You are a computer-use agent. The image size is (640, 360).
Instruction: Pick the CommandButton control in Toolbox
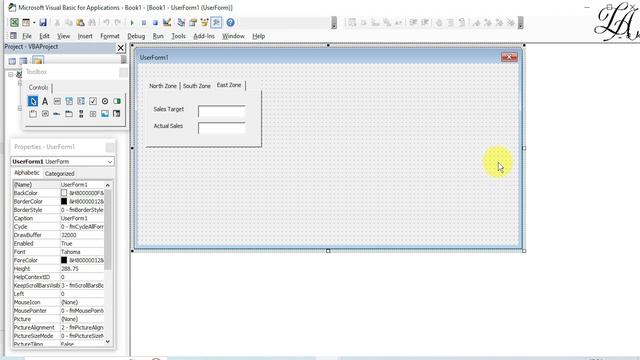coord(45,114)
